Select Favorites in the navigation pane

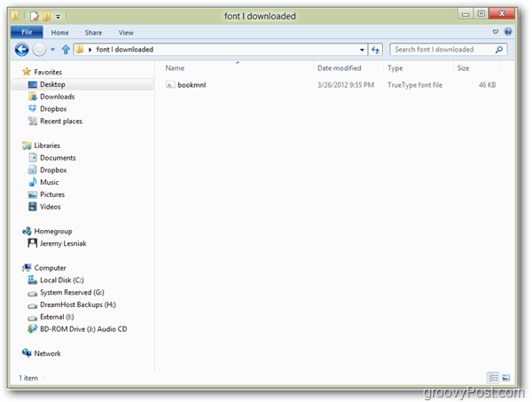(x=48, y=72)
